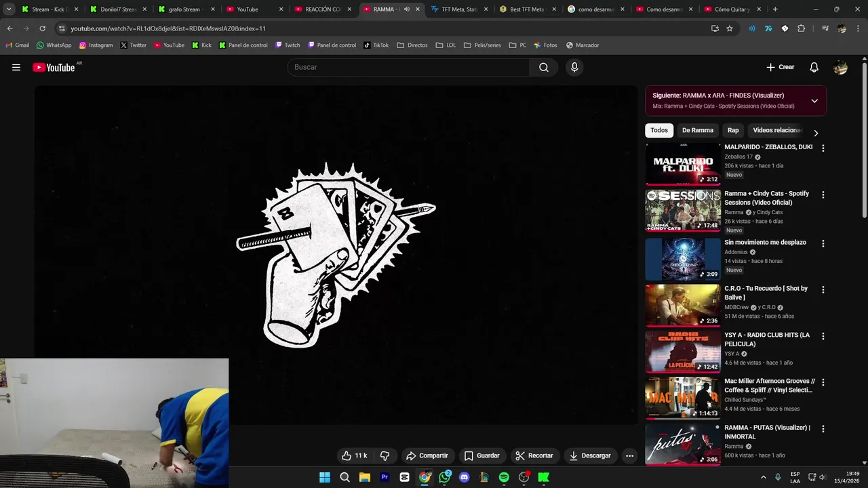Open options menu for C.R.O Tu Recuerdo video

point(823,289)
